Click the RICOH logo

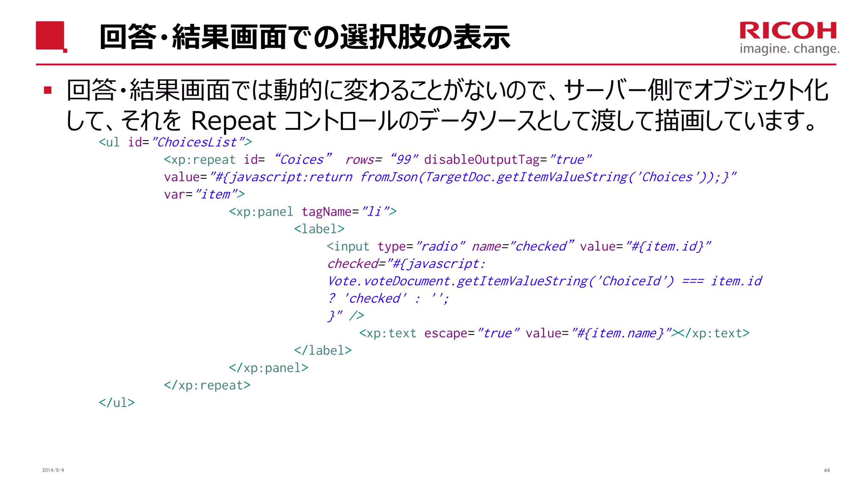pos(788,31)
